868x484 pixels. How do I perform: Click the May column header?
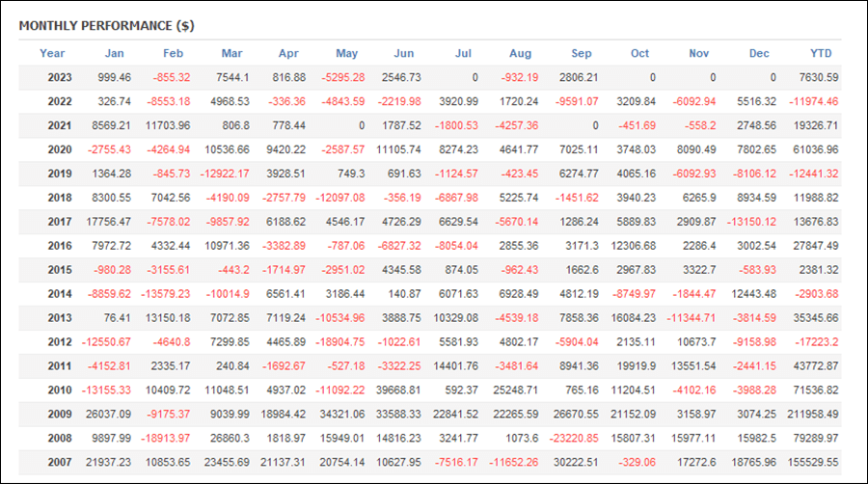346,54
